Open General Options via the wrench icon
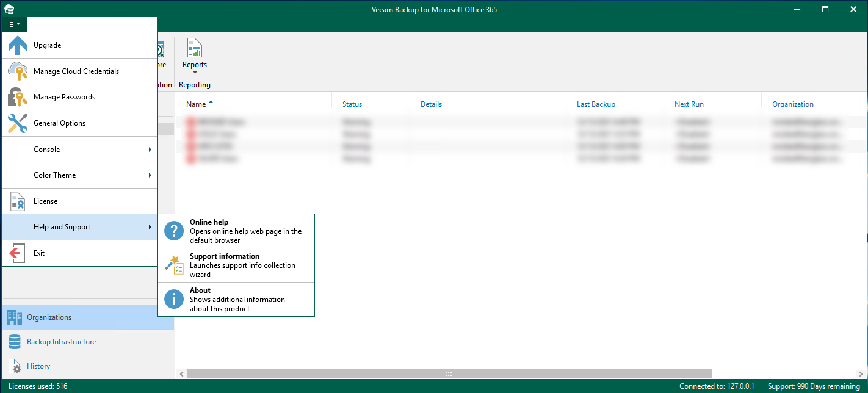 point(18,123)
